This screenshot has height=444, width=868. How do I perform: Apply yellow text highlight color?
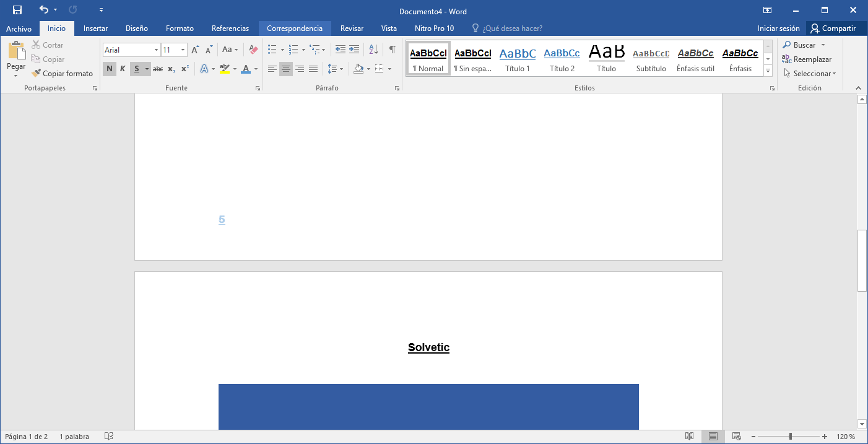pyautogui.click(x=224, y=69)
